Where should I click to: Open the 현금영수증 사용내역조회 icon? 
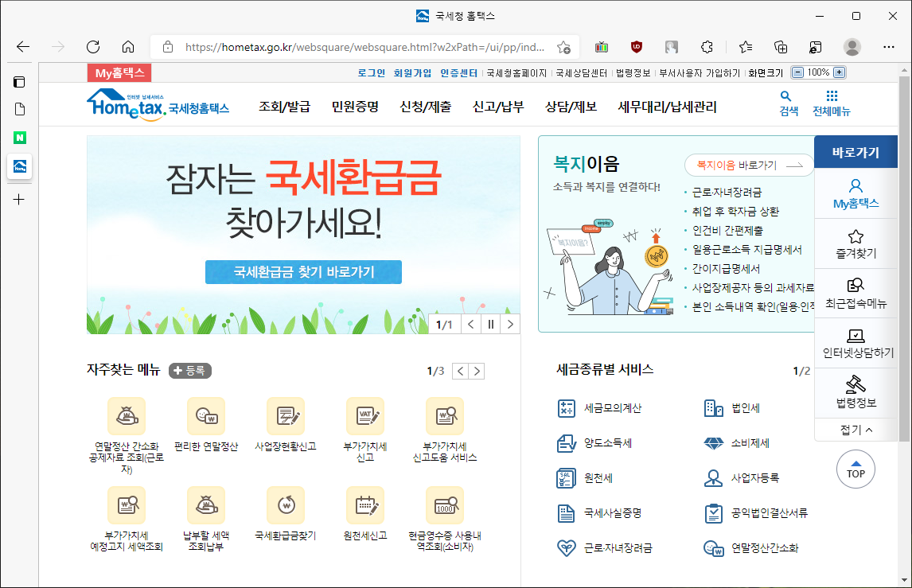[445, 504]
